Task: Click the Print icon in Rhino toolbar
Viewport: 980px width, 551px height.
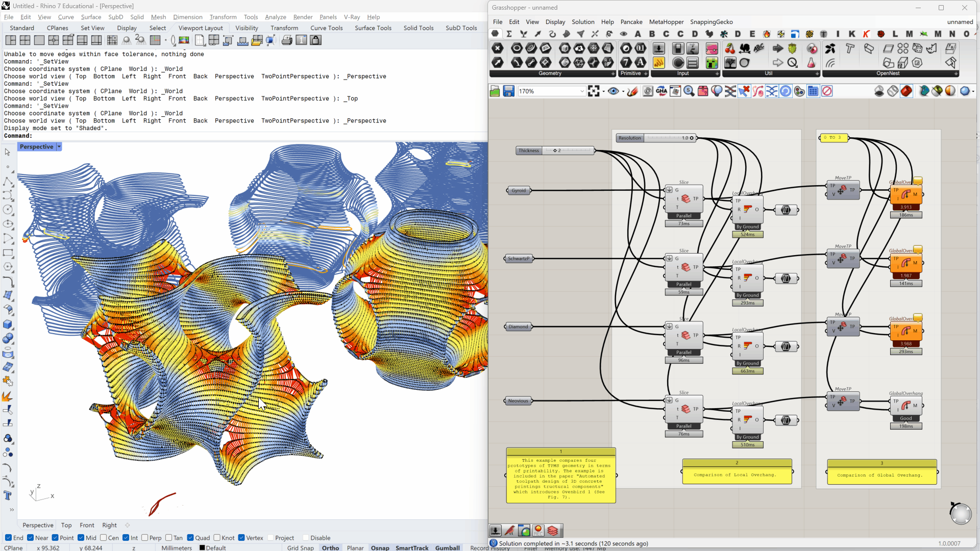Action: (287, 40)
